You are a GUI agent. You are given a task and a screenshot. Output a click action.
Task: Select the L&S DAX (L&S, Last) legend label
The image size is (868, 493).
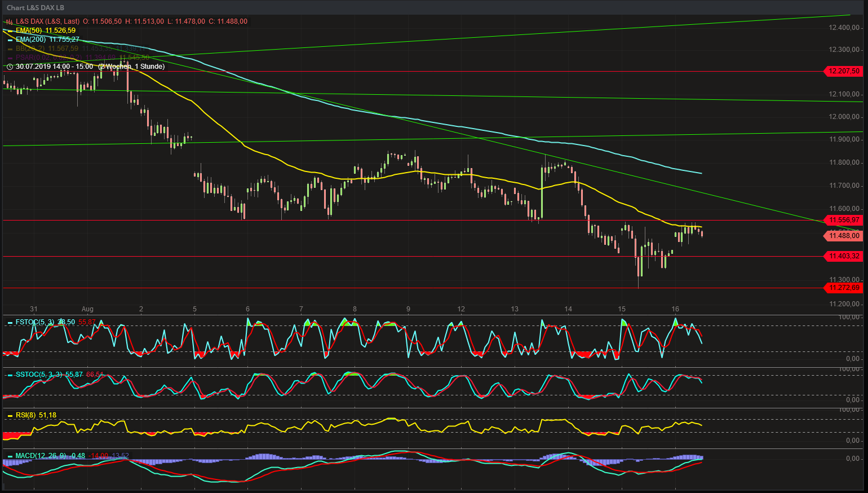pos(47,21)
